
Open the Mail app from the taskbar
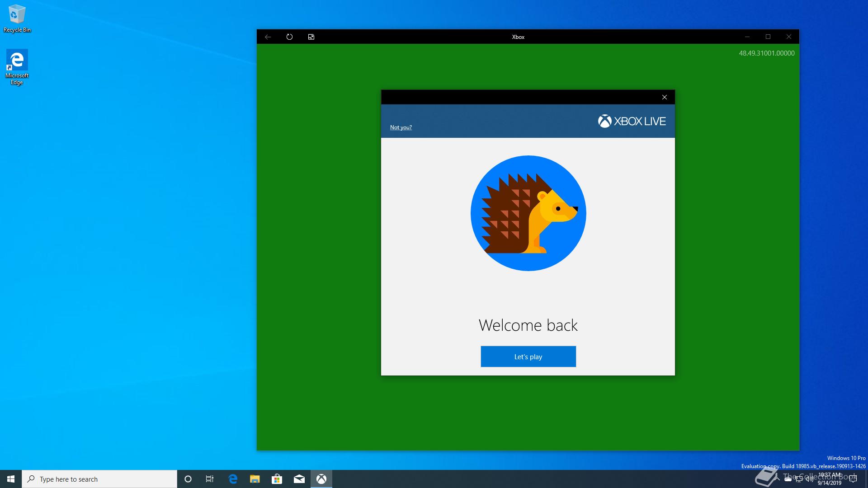299,479
